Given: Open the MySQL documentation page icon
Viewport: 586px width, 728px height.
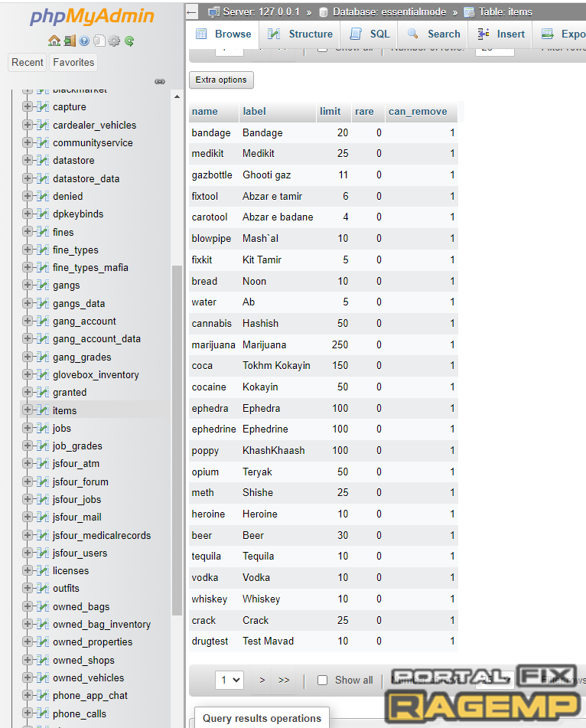Looking at the screenshot, I should pyautogui.click(x=99, y=41).
